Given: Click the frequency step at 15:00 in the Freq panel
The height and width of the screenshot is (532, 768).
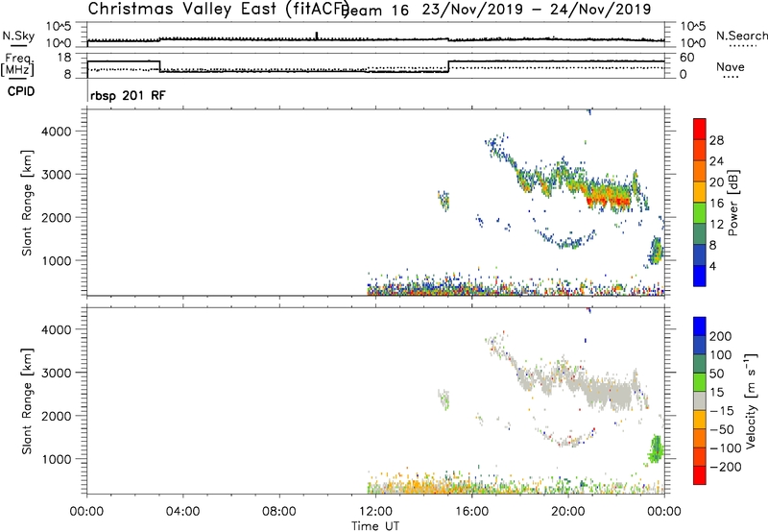Looking at the screenshot, I should [x=448, y=66].
